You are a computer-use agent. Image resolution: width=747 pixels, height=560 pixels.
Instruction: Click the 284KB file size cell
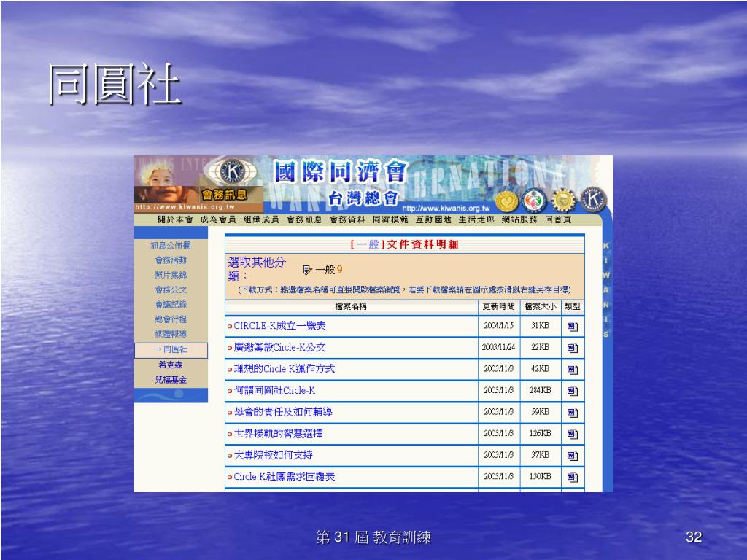[541, 391]
